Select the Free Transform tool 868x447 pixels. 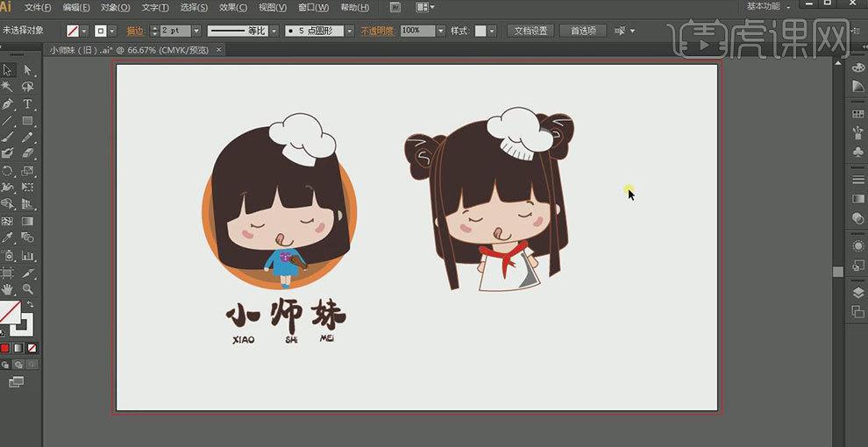coord(27,187)
